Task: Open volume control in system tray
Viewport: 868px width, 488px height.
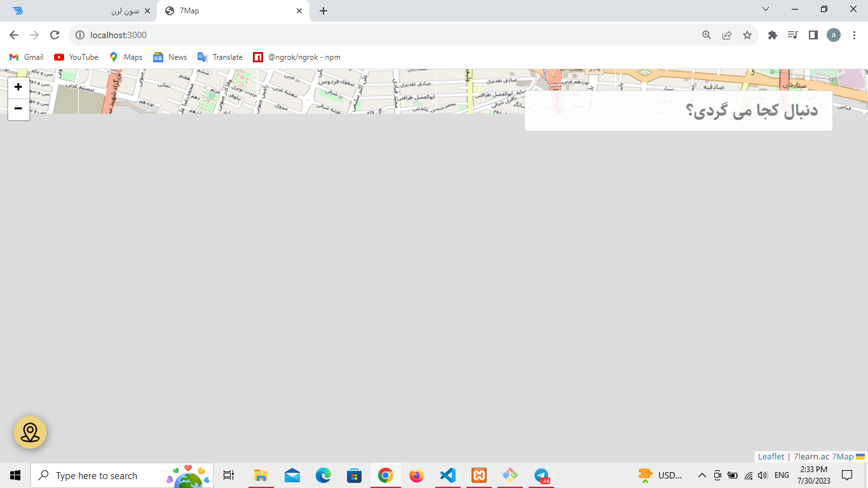Action: pyautogui.click(x=763, y=475)
